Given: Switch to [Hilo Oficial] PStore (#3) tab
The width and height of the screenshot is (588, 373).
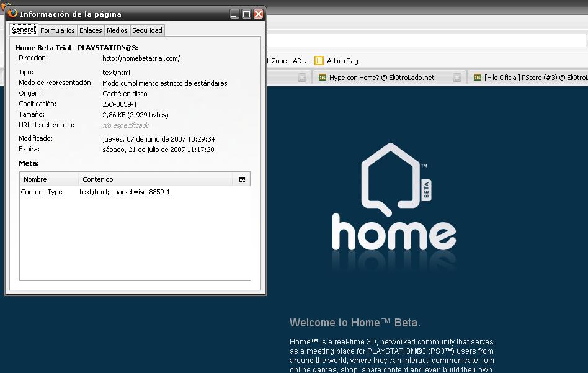Looking at the screenshot, I should click(x=528, y=78).
